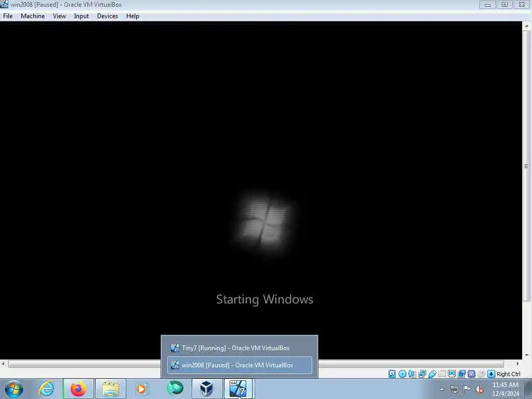Image resolution: width=532 pixels, height=399 pixels.
Task: Open Windows Media Player from taskbar
Action: [x=142, y=389]
